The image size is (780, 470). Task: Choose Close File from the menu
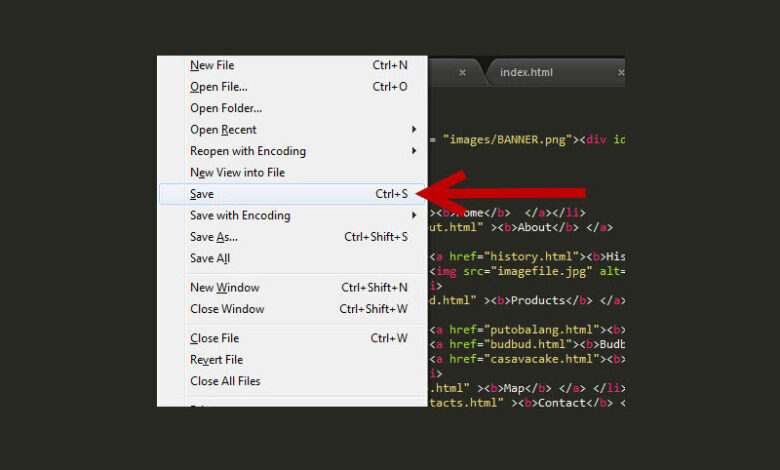(x=216, y=338)
